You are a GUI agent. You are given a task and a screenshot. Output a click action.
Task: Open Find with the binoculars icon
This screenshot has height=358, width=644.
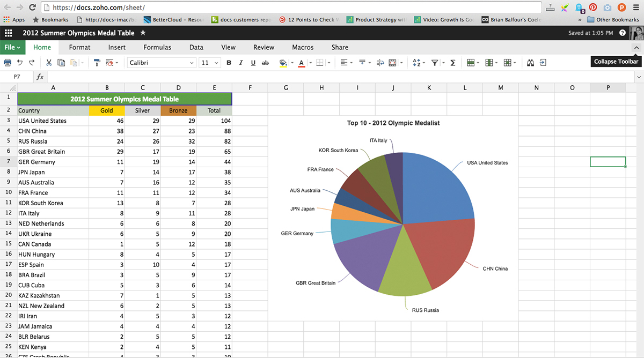530,63
